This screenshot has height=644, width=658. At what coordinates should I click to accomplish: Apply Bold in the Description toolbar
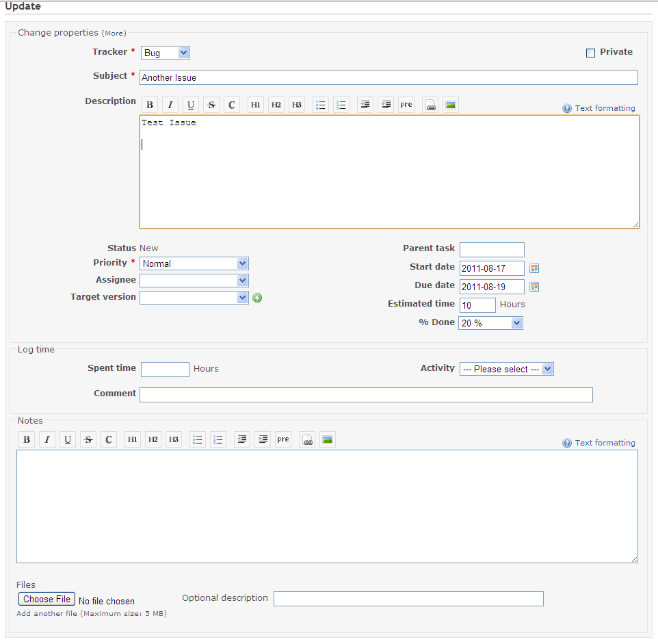pyautogui.click(x=150, y=105)
